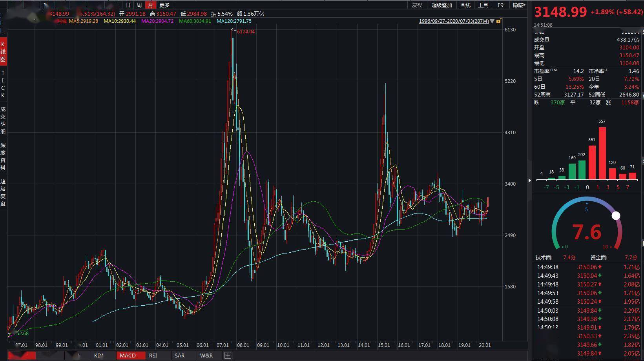Image resolution: width=644 pixels, height=361 pixels.
Task: Select the TICK side tab
Action: (x=3, y=84)
